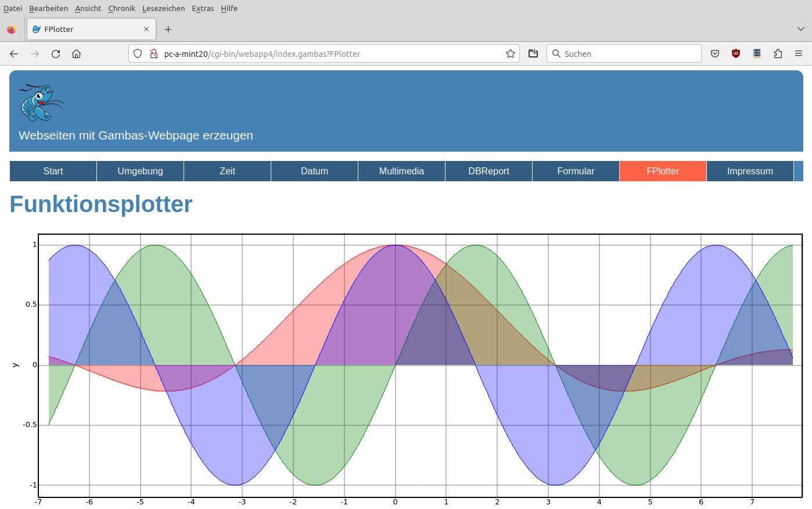Click the insecure connection lock icon

pos(154,53)
